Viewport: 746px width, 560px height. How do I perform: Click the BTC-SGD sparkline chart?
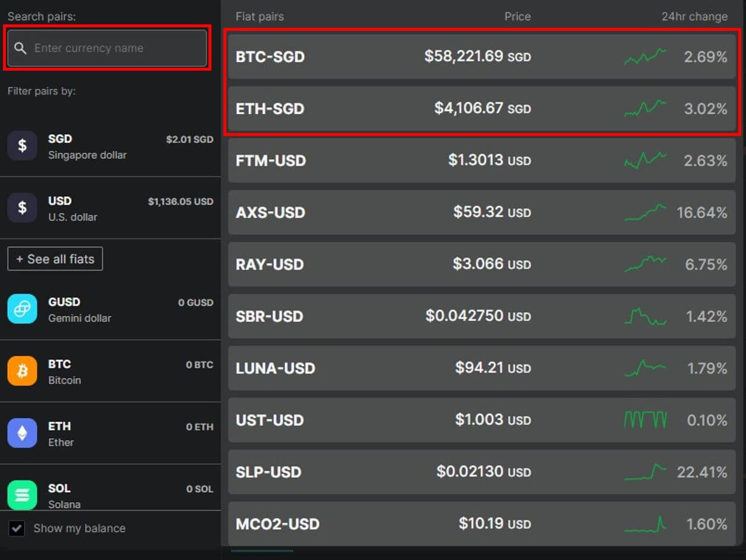[x=644, y=56]
